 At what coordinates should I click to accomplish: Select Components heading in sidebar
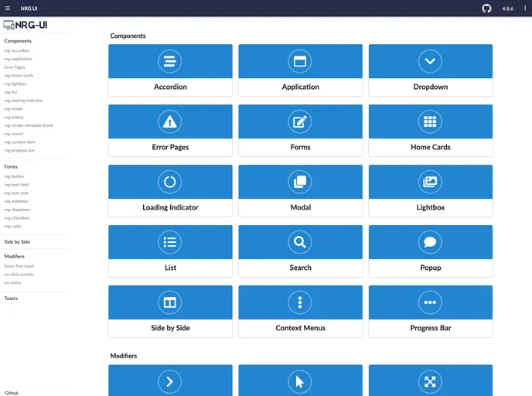[18, 41]
